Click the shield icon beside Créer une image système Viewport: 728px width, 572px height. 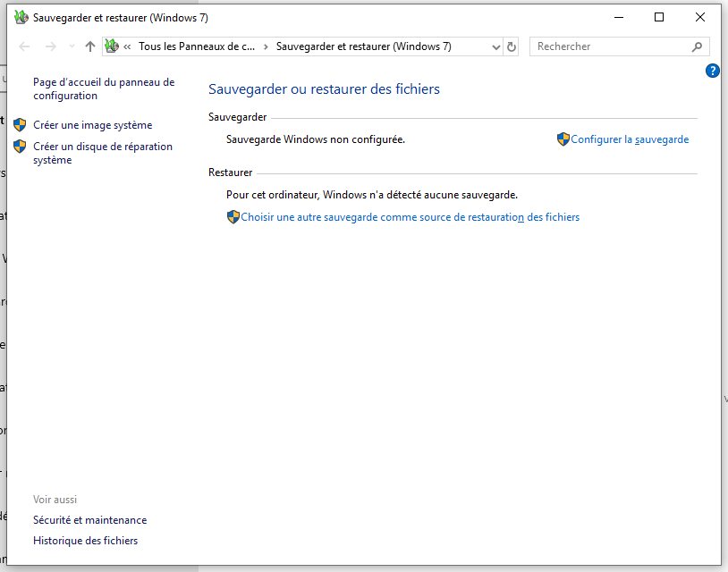coord(19,124)
